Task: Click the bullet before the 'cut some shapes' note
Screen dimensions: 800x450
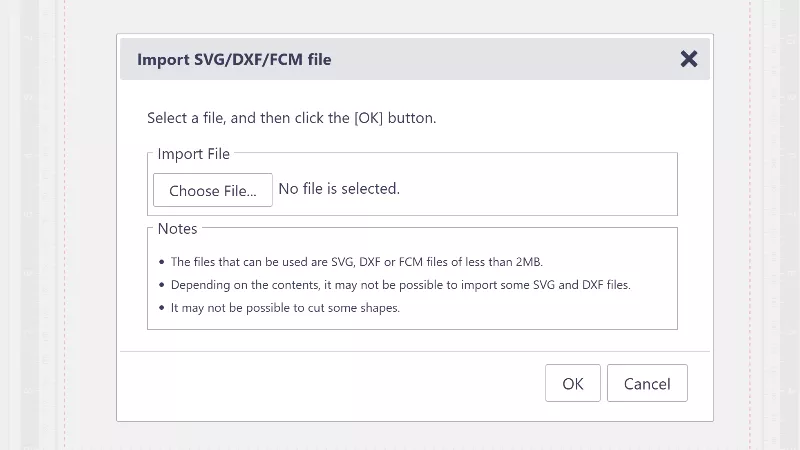Action: [162, 308]
